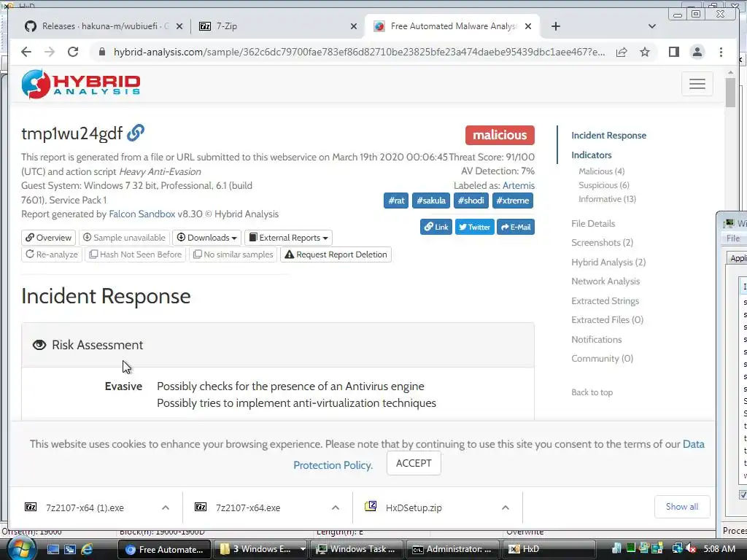Click the Back to top link
This screenshot has width=747, height=560.
[x=592, y=392]
